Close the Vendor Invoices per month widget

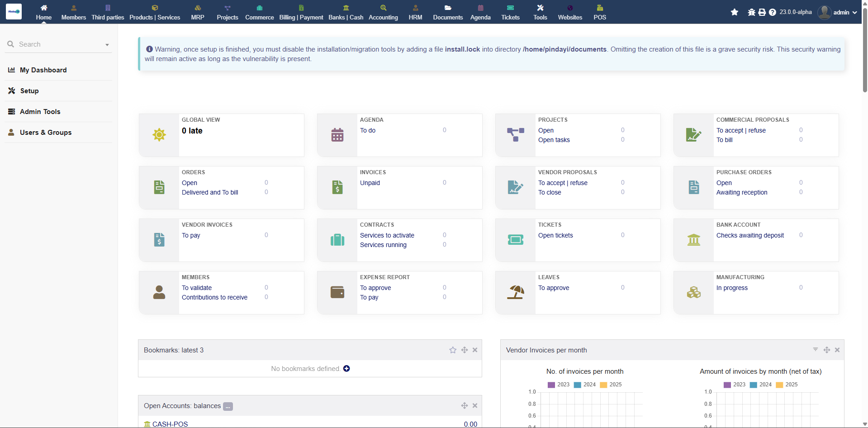[x=837, y=350]
